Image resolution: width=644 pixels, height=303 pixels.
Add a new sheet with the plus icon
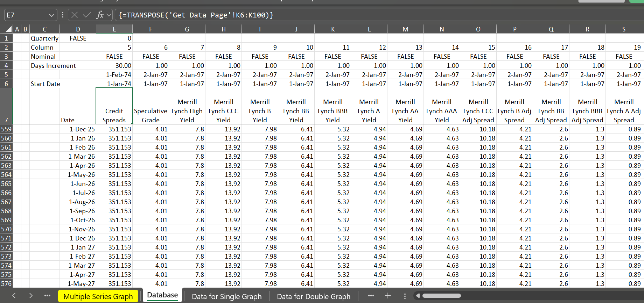(x=388, y=296)
